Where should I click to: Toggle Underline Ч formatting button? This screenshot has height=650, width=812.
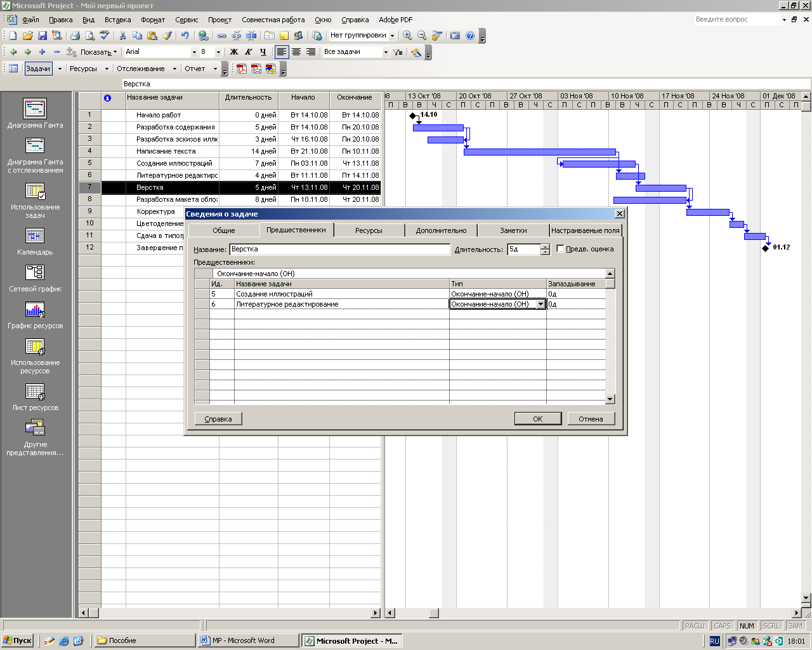[x=263, y=52]
